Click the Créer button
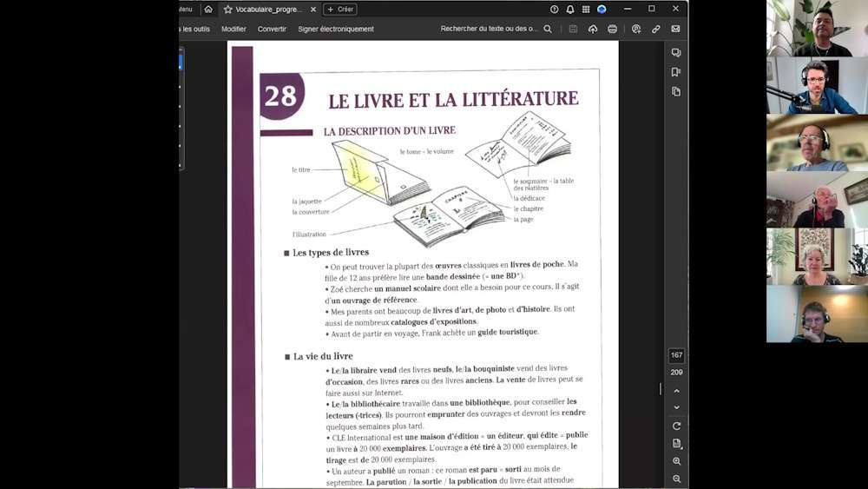Viewport: 868px width, 489px height. [340, 10]
